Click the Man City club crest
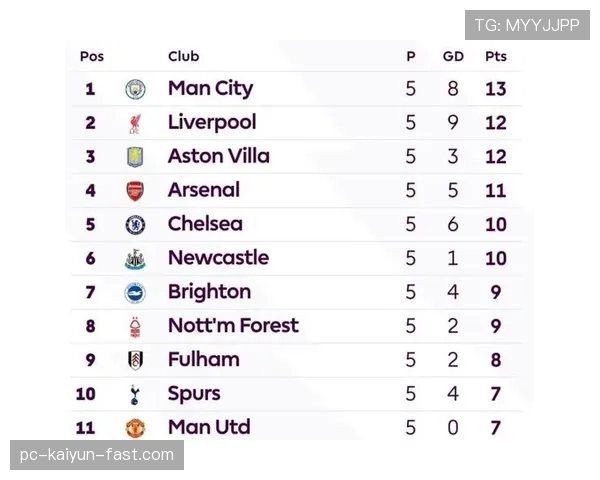 click(135, 89)
